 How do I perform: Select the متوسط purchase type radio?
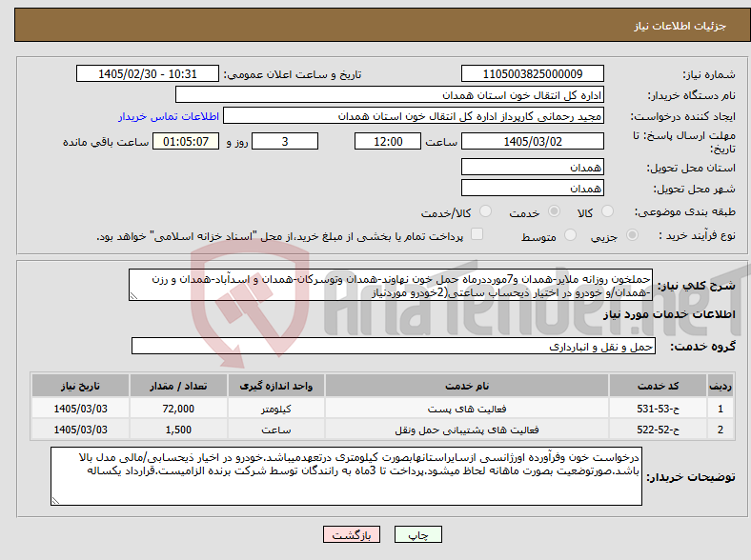pos(570,234)
